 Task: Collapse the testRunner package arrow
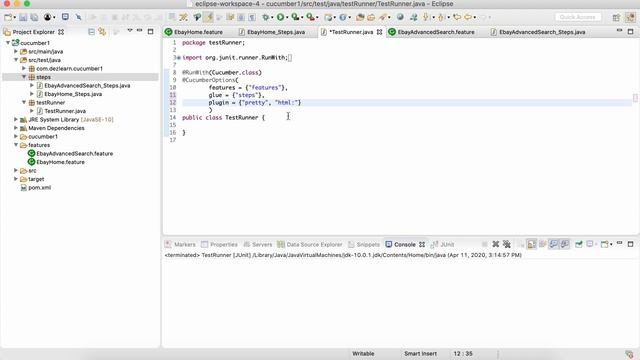(24, 102)
